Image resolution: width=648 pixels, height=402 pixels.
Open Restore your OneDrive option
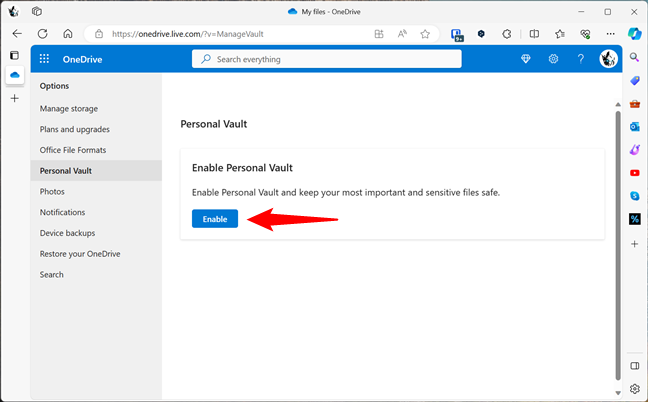tap(80, 254)
